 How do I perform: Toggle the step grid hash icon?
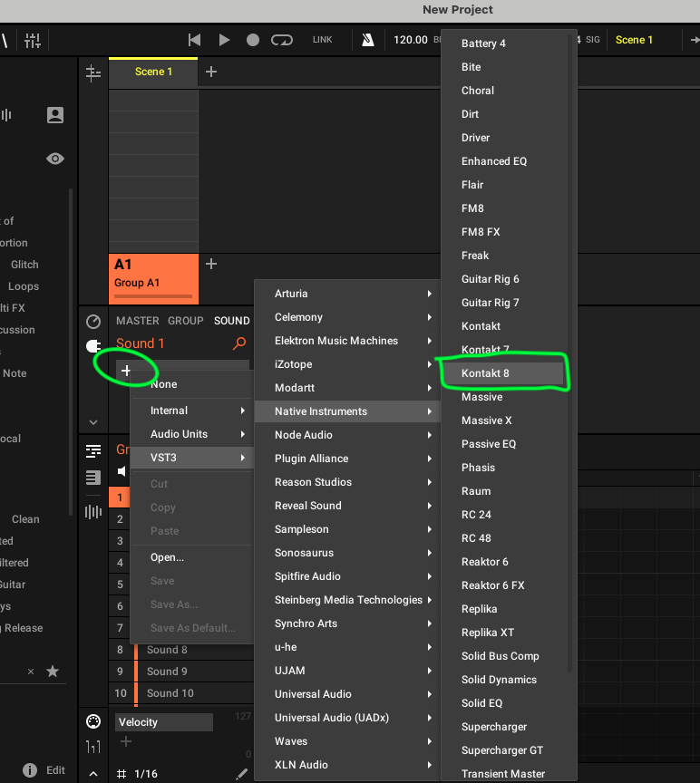pos(121,774)
